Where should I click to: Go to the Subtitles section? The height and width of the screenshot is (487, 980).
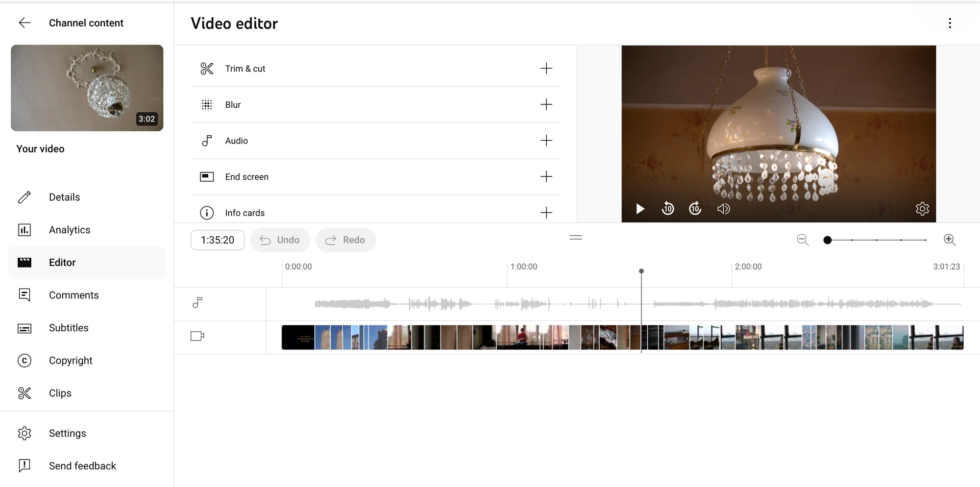[x=69, y=328]
